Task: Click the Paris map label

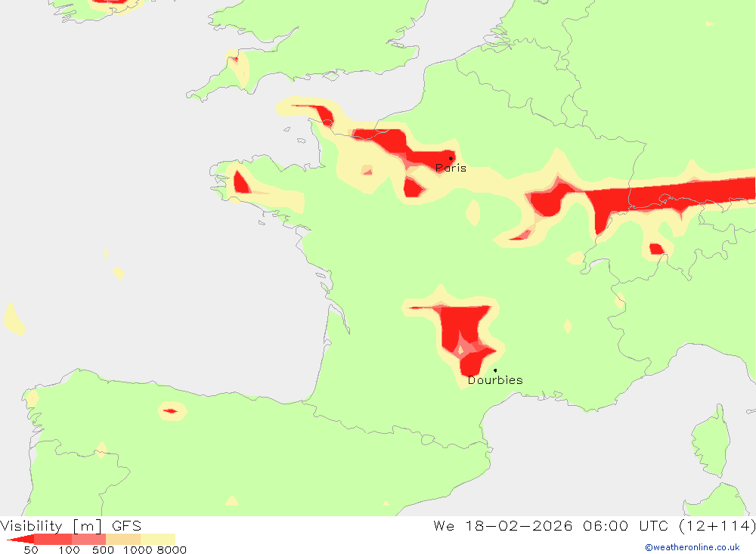Action: [x=451, y=168]
